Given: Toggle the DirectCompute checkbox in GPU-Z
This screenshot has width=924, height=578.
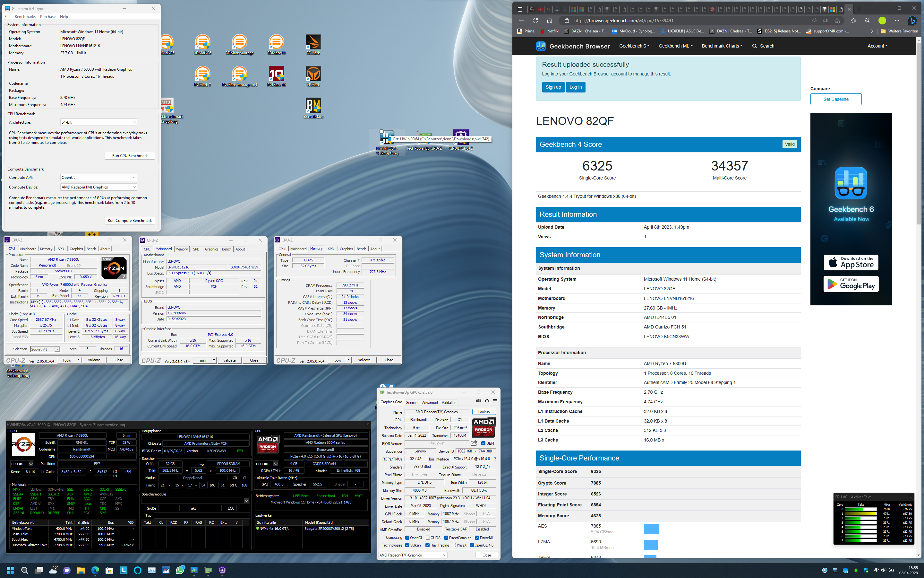Looking at the screenshot, I should click(446, 538).
